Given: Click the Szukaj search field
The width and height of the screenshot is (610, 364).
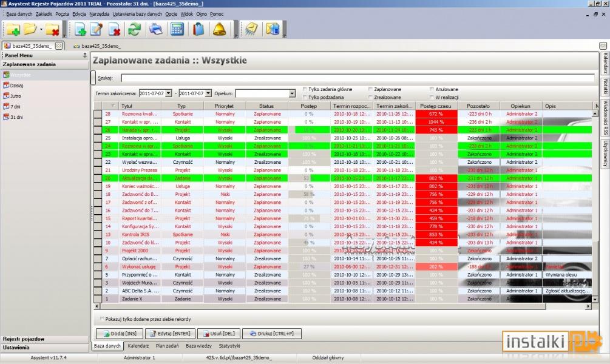Looking at the screenshot, I should (358, 78).
